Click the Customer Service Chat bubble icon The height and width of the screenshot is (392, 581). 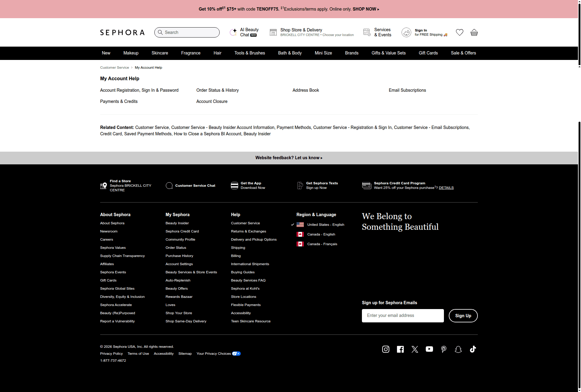point(169,186)
